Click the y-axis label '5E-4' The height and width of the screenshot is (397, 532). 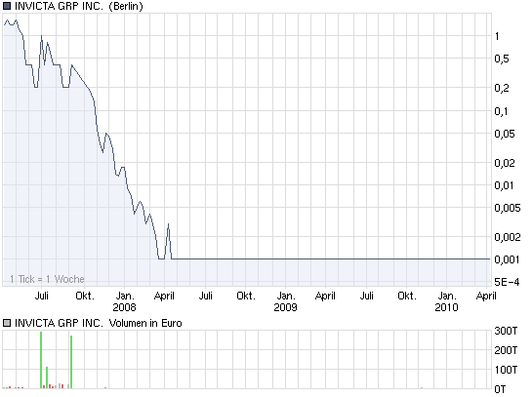tap(507, 282)
